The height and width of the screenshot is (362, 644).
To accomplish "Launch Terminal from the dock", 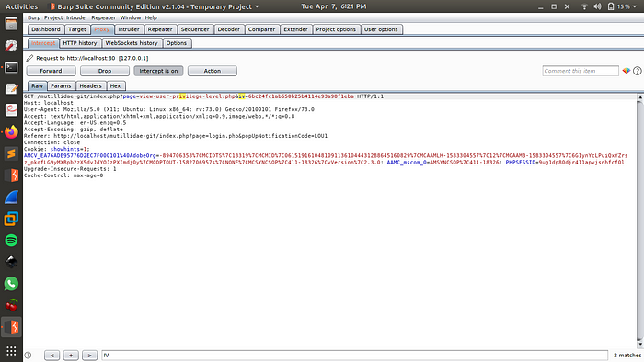I will click(11, 67).
